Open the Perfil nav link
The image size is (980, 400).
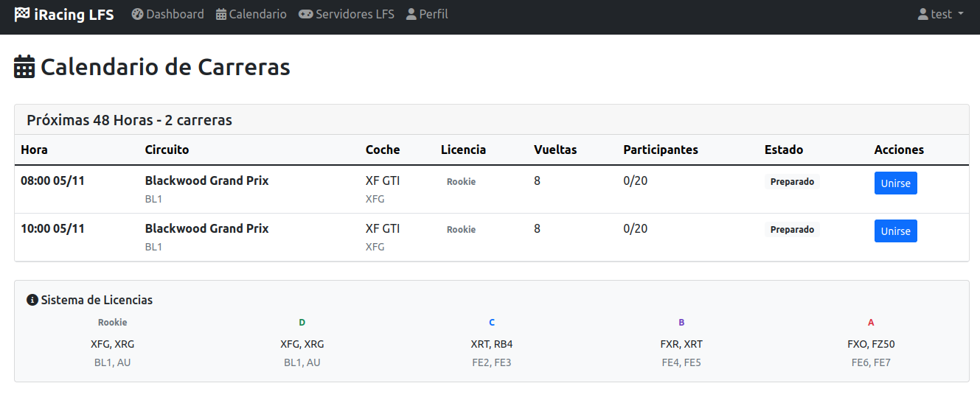[x=427, y=14]
